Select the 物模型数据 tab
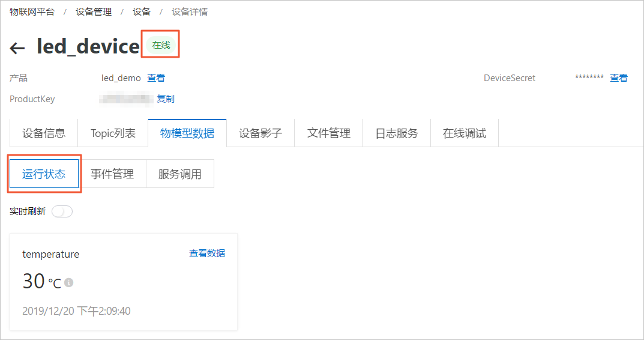 (187, 133)
